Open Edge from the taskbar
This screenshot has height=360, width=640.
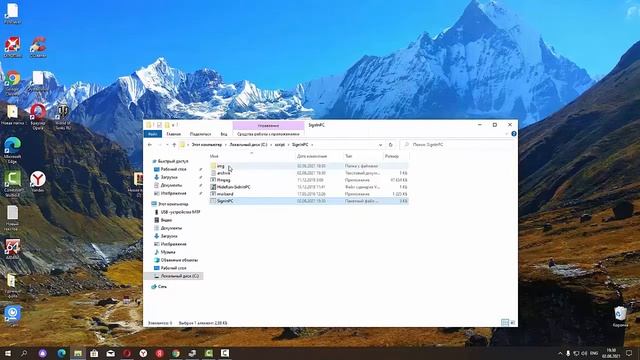tap(62, 353)
